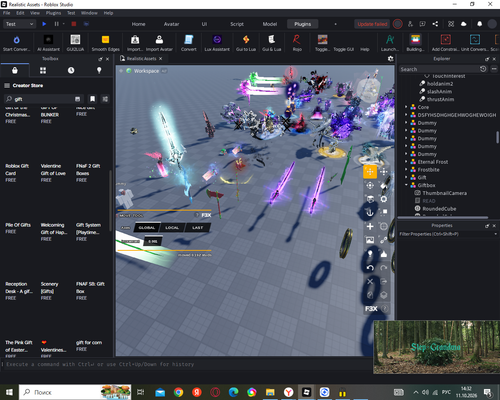Click the Toolbox gift search field
Image resolution: width=500 pixels, height=400 pixels.
point(43,99)
